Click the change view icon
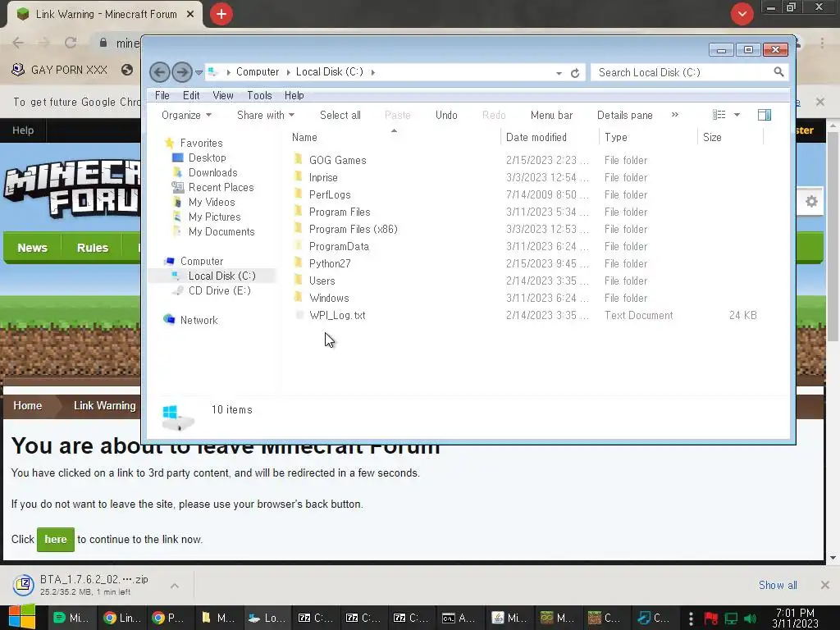The height and width of the screenshot is (630, 840). coord(719,115)
